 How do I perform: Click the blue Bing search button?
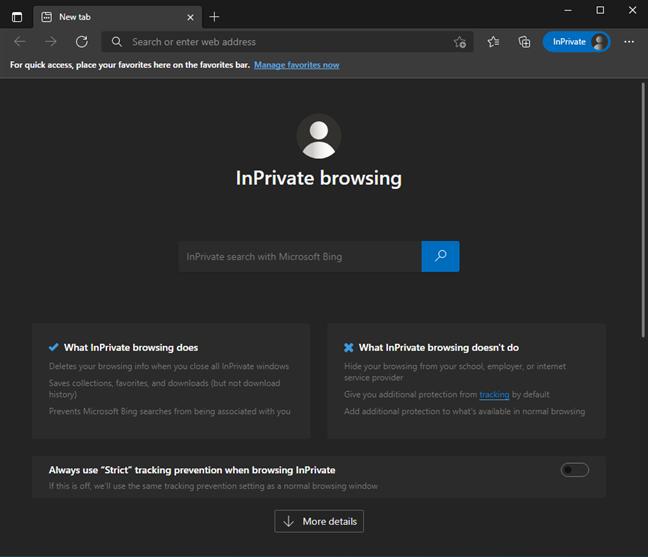pyautogui.click(x=440, y=257)
